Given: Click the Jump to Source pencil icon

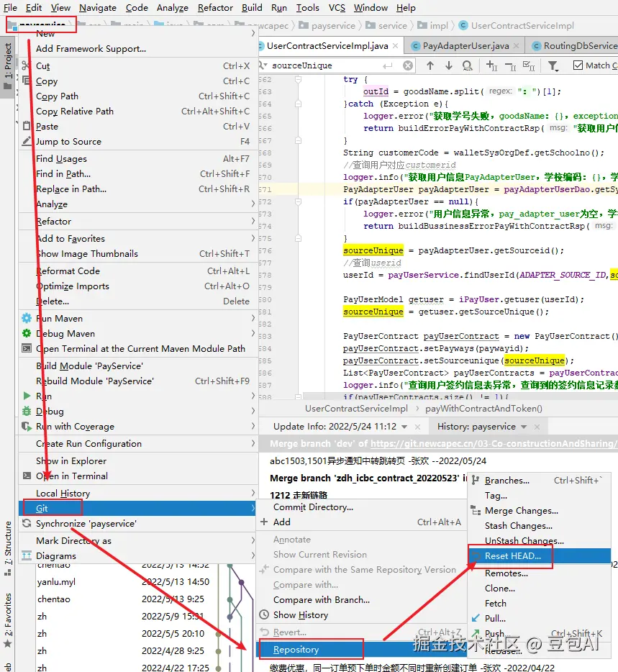Looking at the screenshot, I should [x=26, y=141].
